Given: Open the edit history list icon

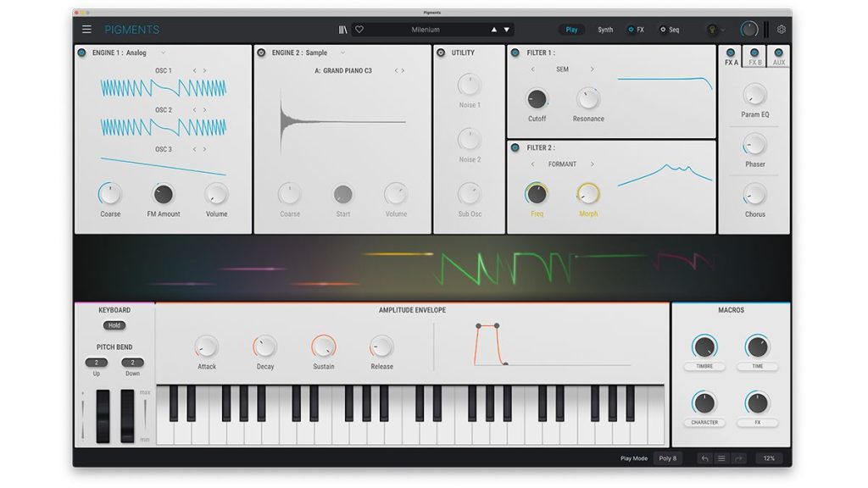Looking at the screenshot, I should point(721,458).
